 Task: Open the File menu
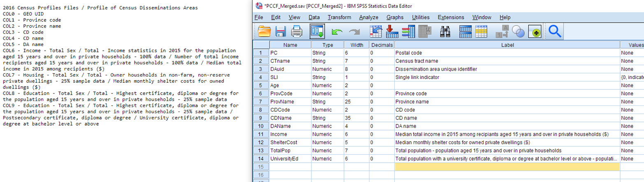258,17
